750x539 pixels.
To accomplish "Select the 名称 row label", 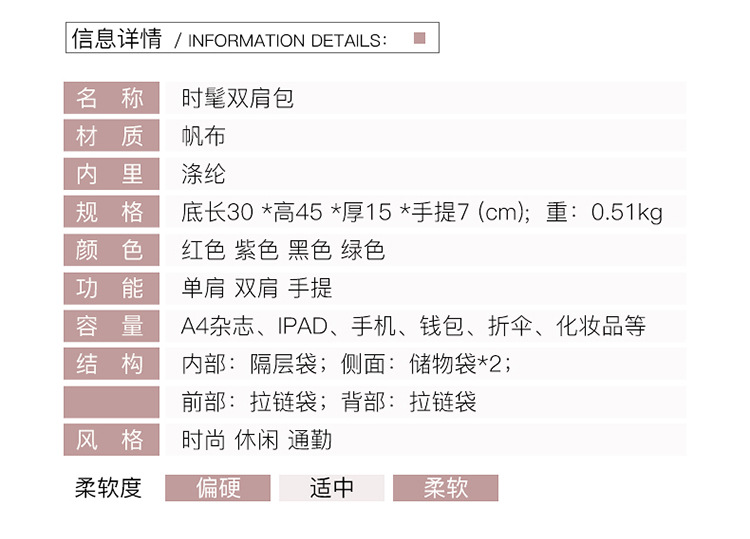I will click(x=111, y=98).
